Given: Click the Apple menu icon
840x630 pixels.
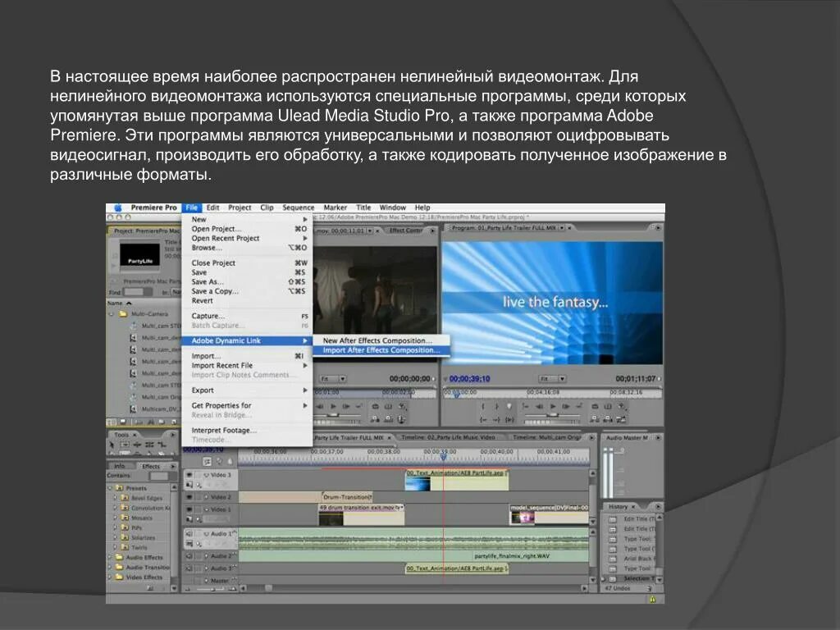Looking at the screenshot, I should coord(118,208).
